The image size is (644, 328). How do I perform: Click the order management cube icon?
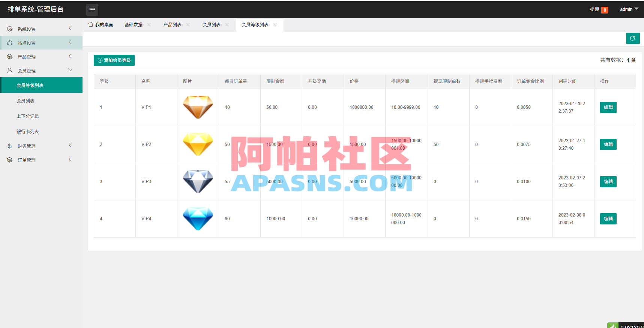(10, 160)
